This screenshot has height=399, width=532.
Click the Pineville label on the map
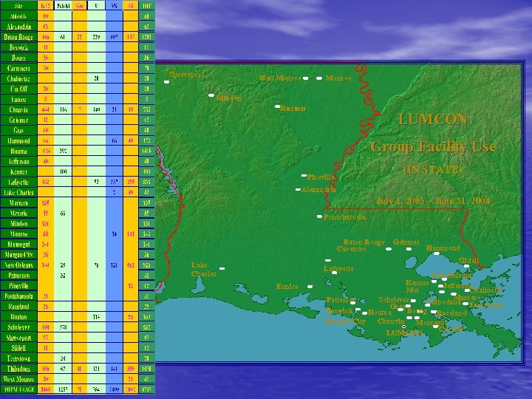(x=321, y=177)
